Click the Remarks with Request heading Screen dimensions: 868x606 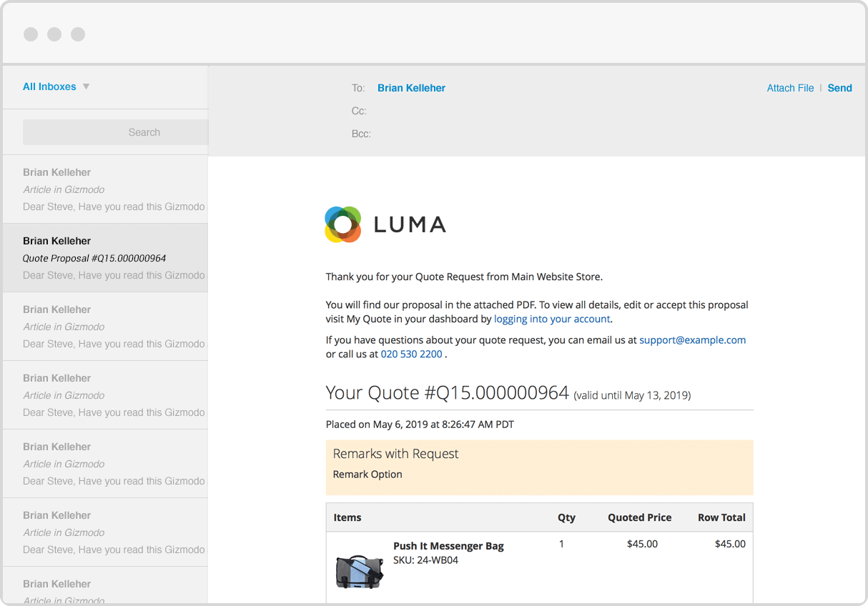395,454
